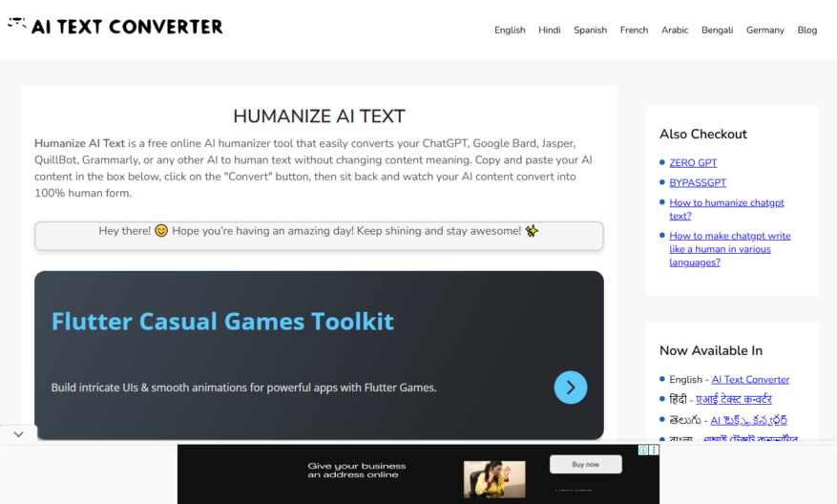Open the Germany language page
This screenshot has height=504, width=837.
(764, 30)
